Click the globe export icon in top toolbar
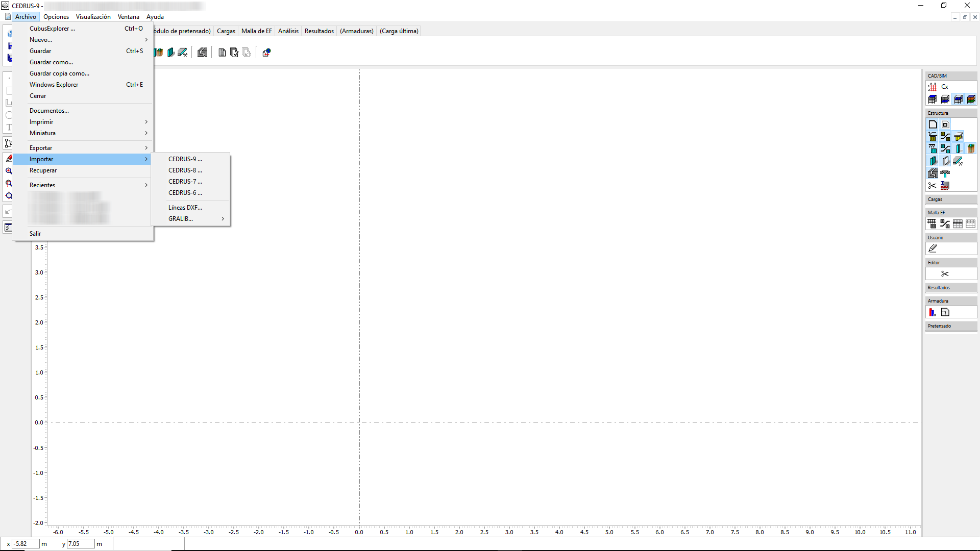980x551 pixels. pyautogui.click(x=266, y=53)
